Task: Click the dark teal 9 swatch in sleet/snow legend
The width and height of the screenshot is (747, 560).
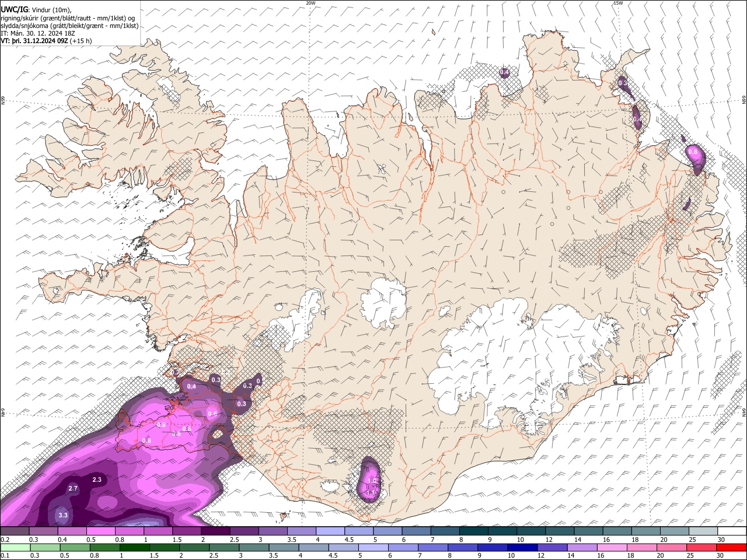Action: pos(474,531)
